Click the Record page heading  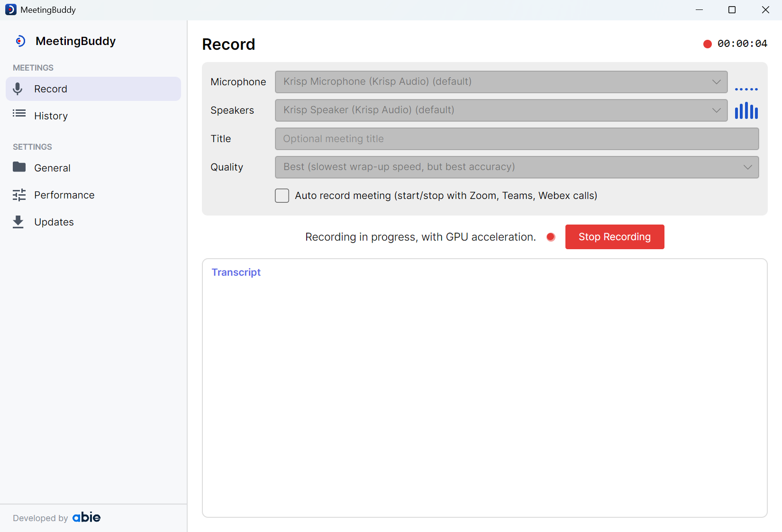(x=228, y=44)
